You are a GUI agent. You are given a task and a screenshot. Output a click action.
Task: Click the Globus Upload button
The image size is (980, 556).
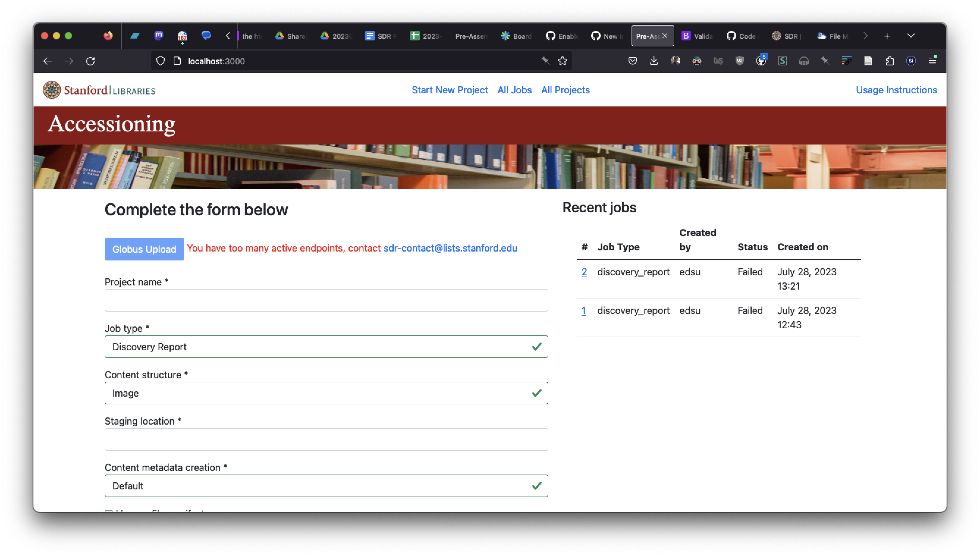tap(144, 249)
